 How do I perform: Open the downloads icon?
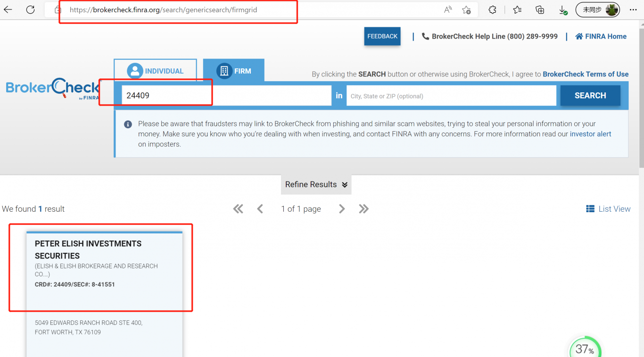(563, 10)
